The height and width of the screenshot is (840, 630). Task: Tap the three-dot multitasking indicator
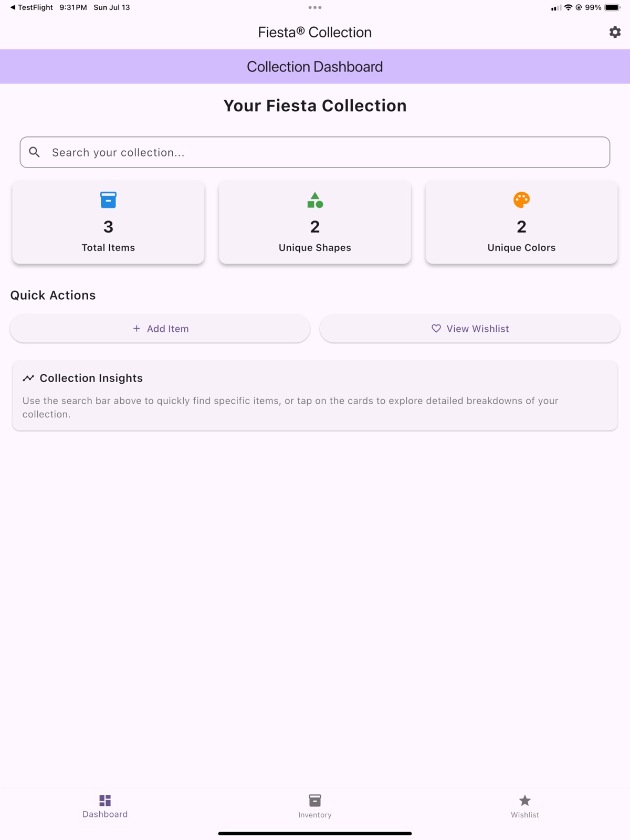click(315, 7)
